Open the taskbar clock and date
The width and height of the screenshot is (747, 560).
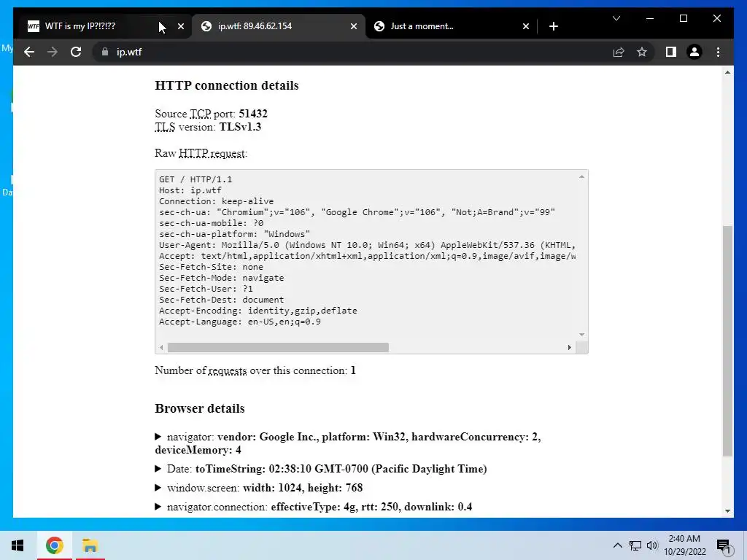coord(685,545)
